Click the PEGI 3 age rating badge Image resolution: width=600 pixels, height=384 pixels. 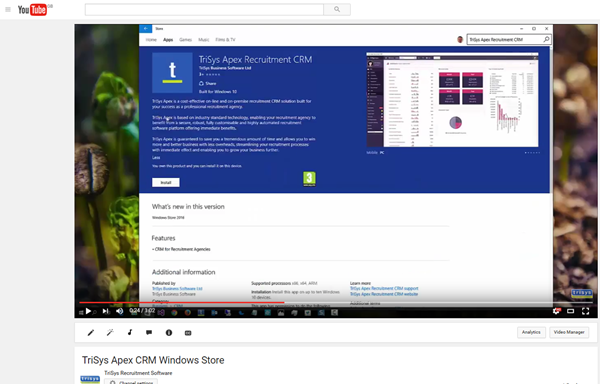pyautogui.click(x=309, y=179)
